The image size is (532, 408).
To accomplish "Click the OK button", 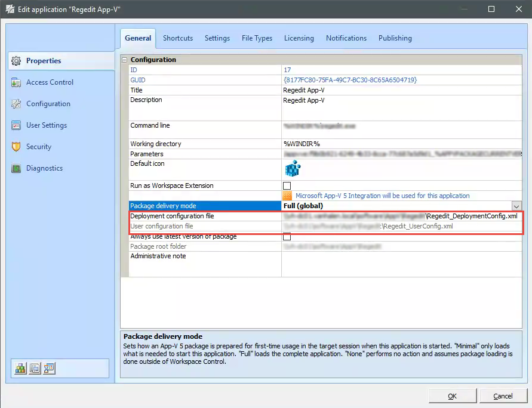I will point(452,395).
